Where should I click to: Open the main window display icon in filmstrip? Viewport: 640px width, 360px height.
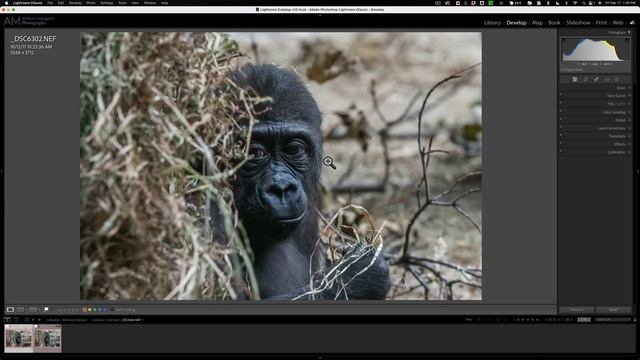pyautogui.click(x=7, y=320)
